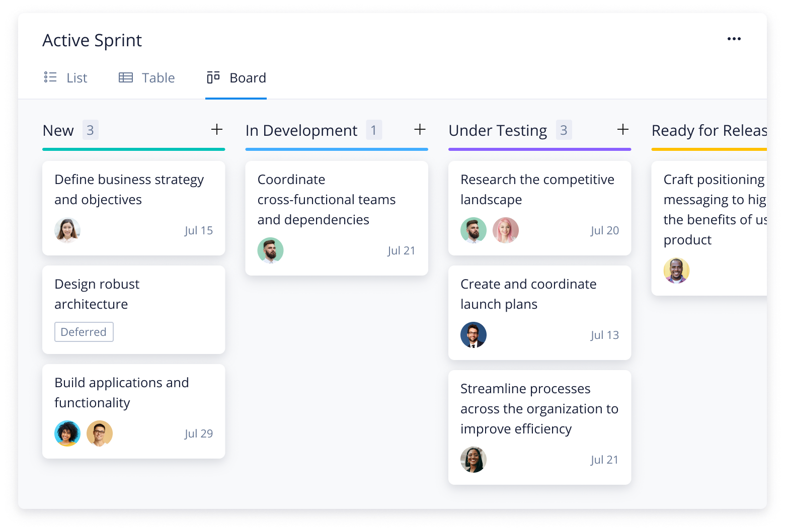Add a card to Under Testing column
The image size is (785, 532).
[x=622, y=130]
